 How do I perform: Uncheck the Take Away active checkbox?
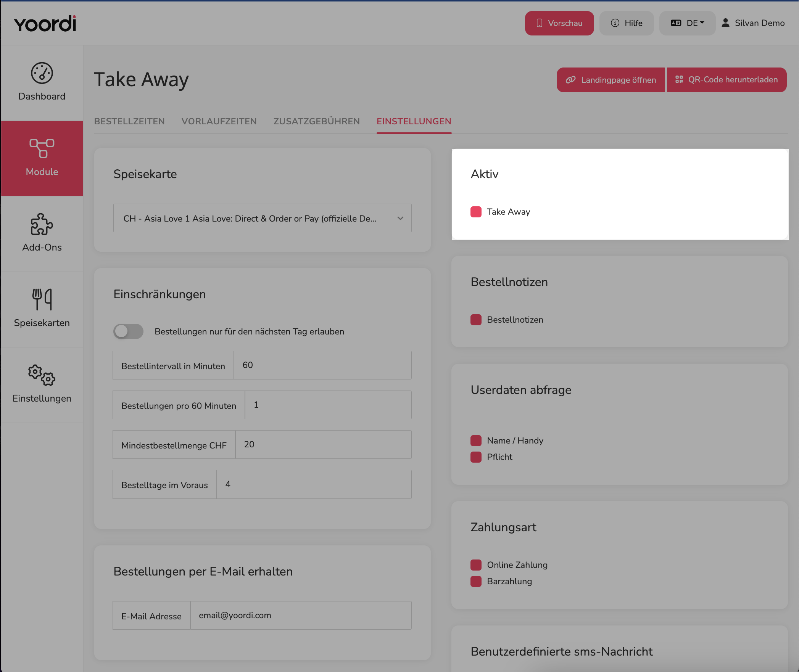click(476, 212)
